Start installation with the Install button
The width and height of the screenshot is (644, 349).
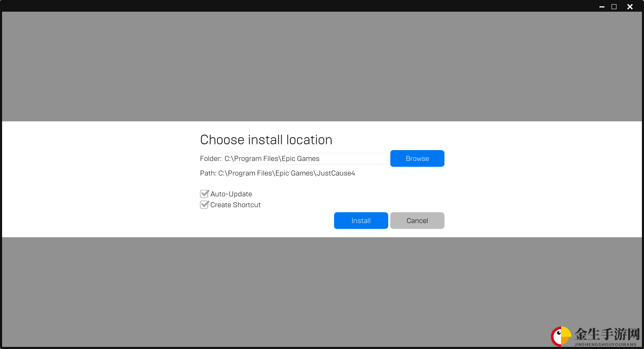point(361,221)
